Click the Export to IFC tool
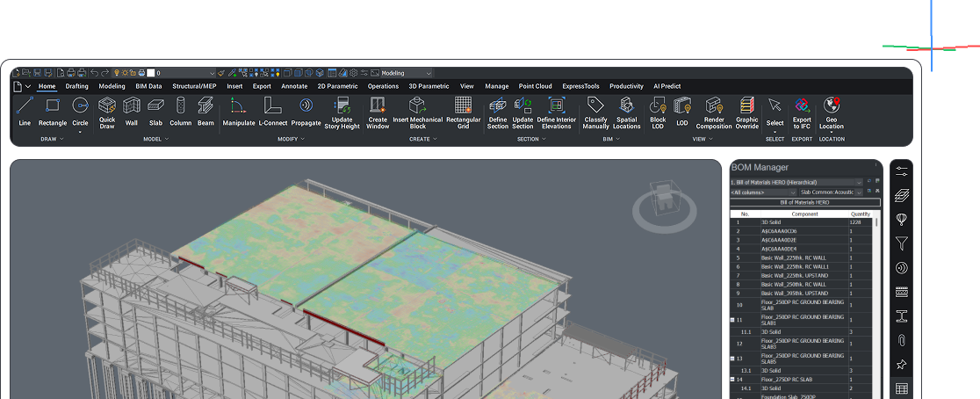 (802, 112)
